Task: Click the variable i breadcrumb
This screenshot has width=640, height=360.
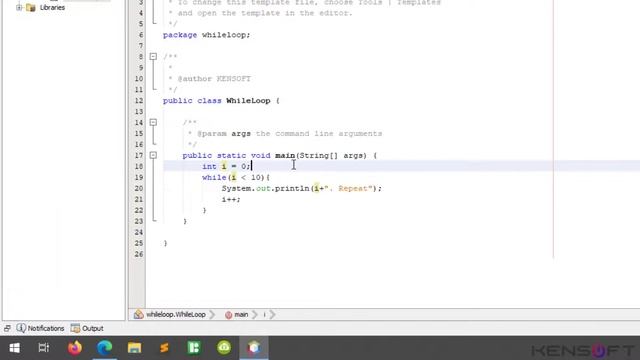Action: [x=264, y=314]
